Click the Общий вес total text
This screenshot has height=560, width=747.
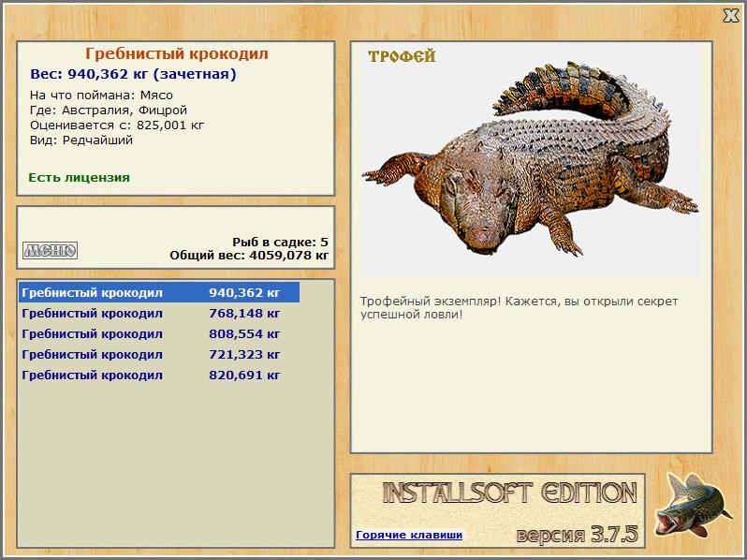pyautogui.click(x=249, y=255)
